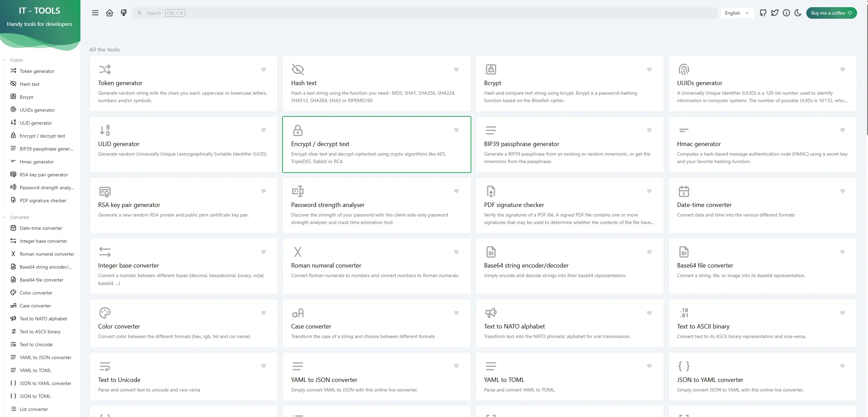Click the Text to Unicode card icon
868x417 pixels.
[x=105, y=366]
